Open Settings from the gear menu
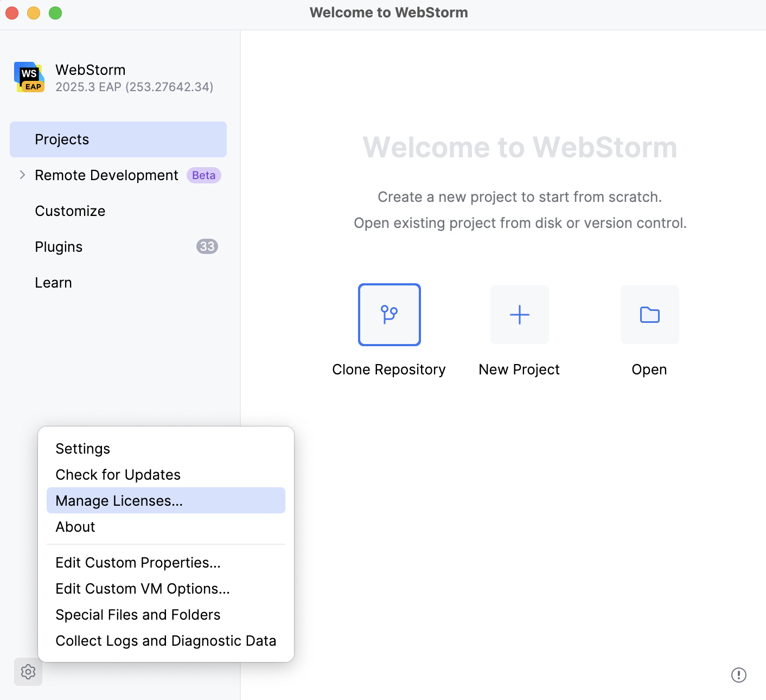This screenshot has width=766, height=700. coord(82,448)
